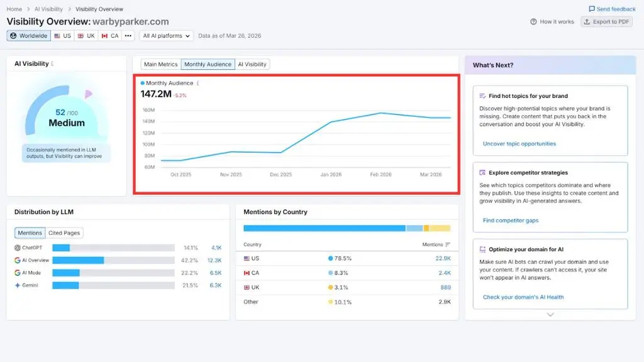Open more regions with the ellipsis button

pyautogui.click(x=128, y=36)
